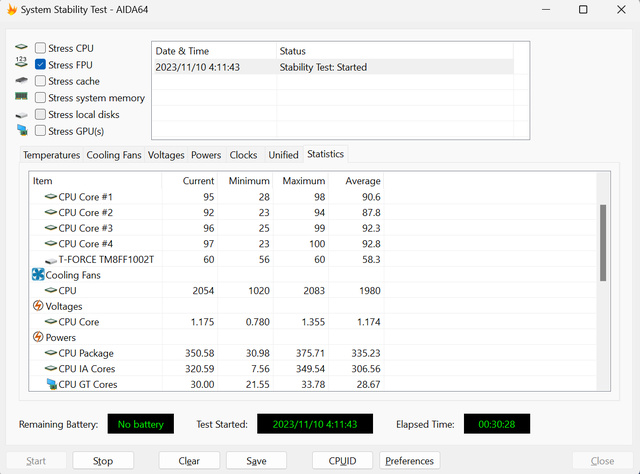This screenshot has height=474, width=640.
Task: Click the CPU Core #4 maximum value 100
Action: (x=316, y=244)
